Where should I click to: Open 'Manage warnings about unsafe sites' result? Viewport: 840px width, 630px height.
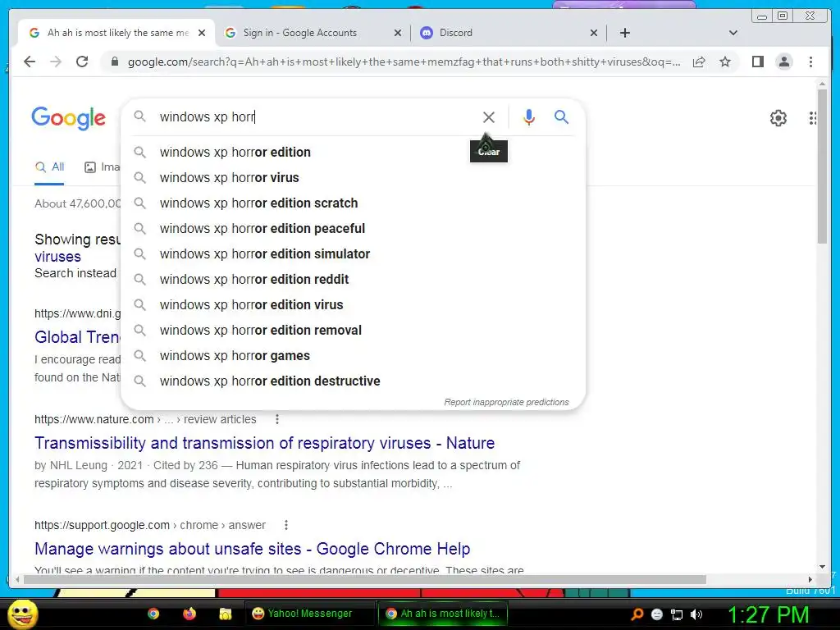point(253,549)
